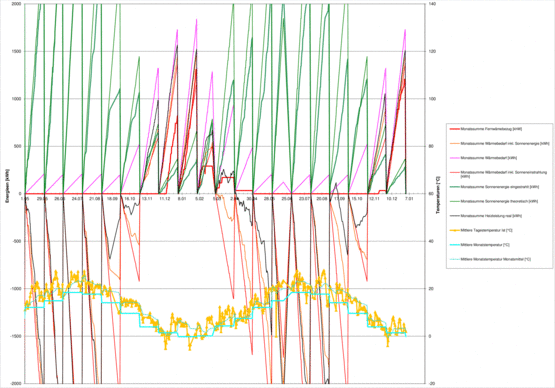Click the 24.07 date label on x-axis
The height and width of the screenshot is (388, 555).
click(77, 199)
